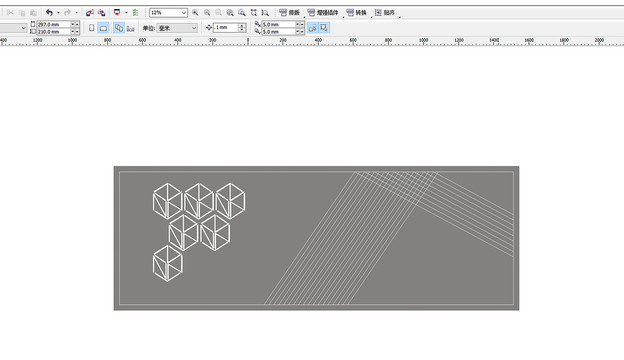The image size is (624, 360).
Task: Undo the last action
Action: pos(49,13)
